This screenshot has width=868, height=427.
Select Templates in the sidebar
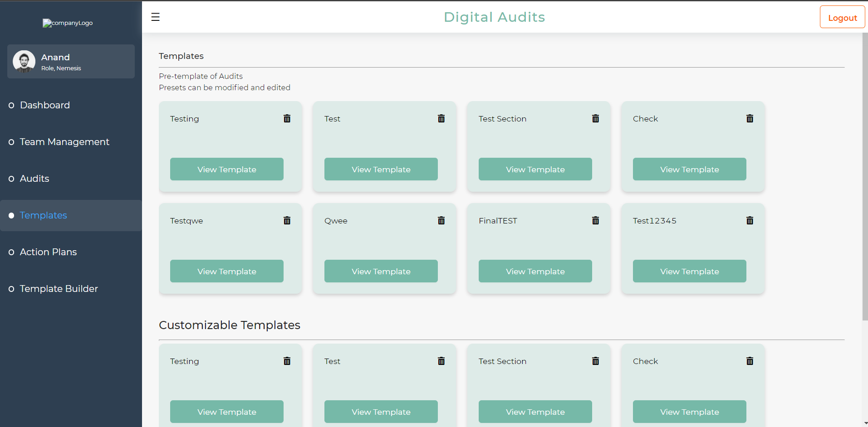(71, 215)
